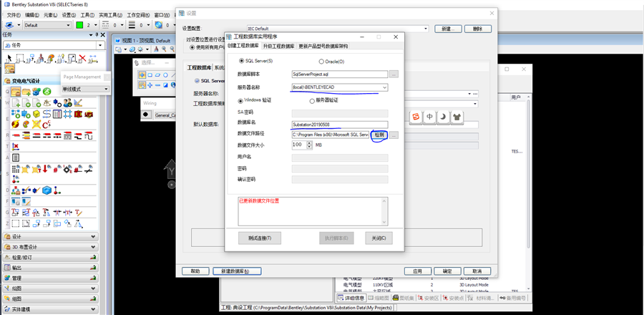This screenshot has width=644, height=315.
Task: Click the hierarchy tree icon in row D
Action: [x=16, y=190]
